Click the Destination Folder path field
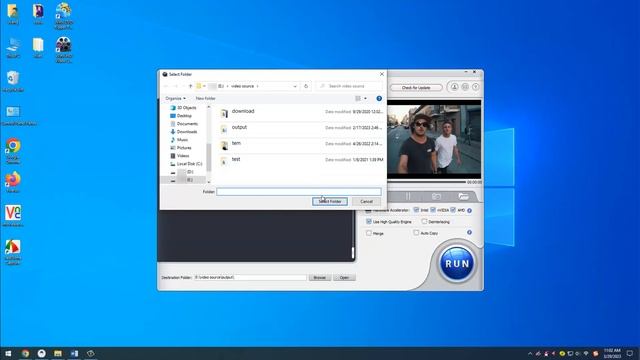Image resolution: width=640 pixels, height=360 pixels. 250,277
